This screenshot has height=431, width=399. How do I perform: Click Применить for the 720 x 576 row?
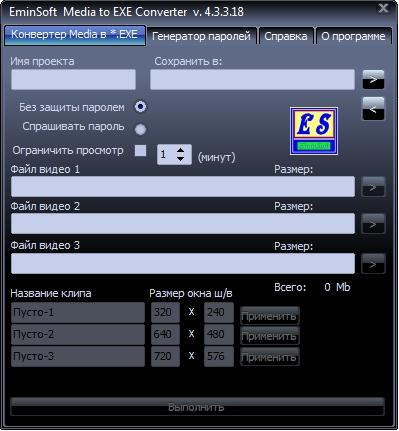(x=270, y=357)
